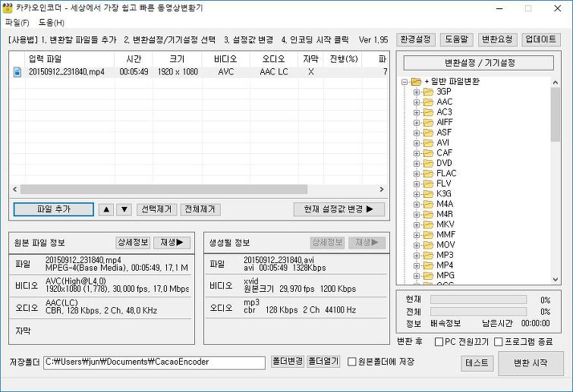573x392 pixels.
Task: Click the 테스트 button
Action: point(477,363)
